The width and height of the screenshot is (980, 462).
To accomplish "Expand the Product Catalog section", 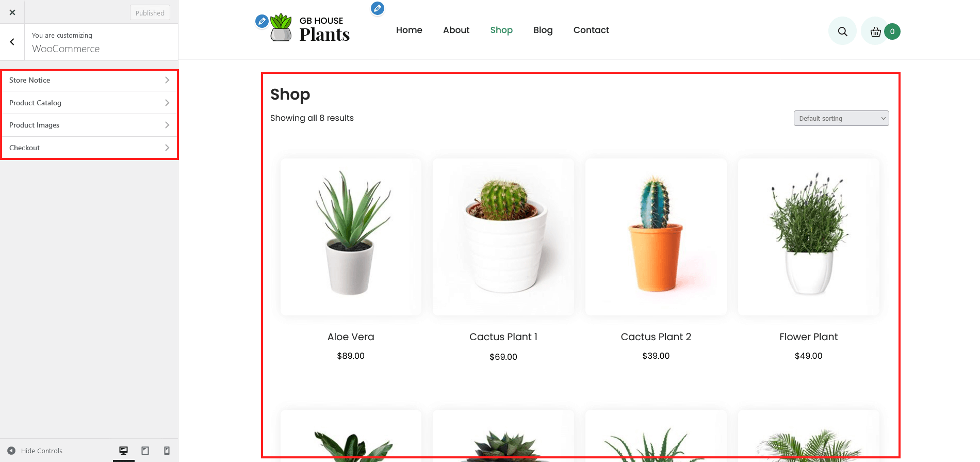I will point(89,103).
